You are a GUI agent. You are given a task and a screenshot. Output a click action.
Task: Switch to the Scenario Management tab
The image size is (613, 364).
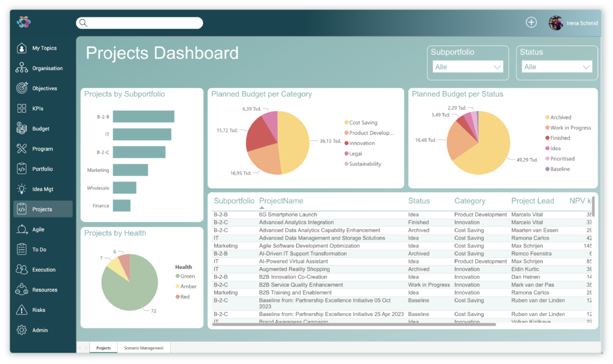pos(143,348)
